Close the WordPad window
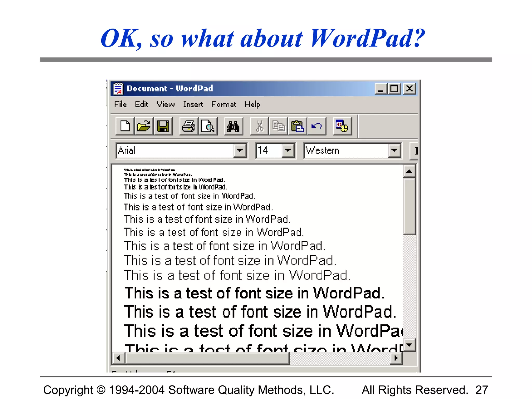The width and height of the screenshot is (532, 399). pos(410,89)
